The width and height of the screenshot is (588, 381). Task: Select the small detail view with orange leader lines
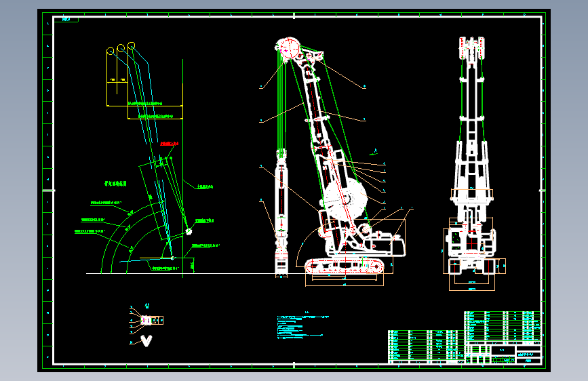tap(146, 320)
